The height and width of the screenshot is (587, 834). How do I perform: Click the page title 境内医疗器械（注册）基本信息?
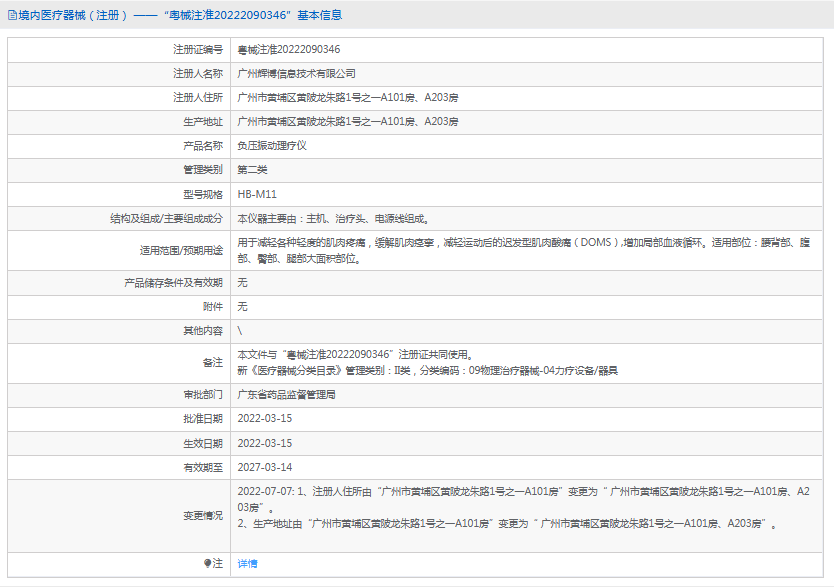coord(180,15)
